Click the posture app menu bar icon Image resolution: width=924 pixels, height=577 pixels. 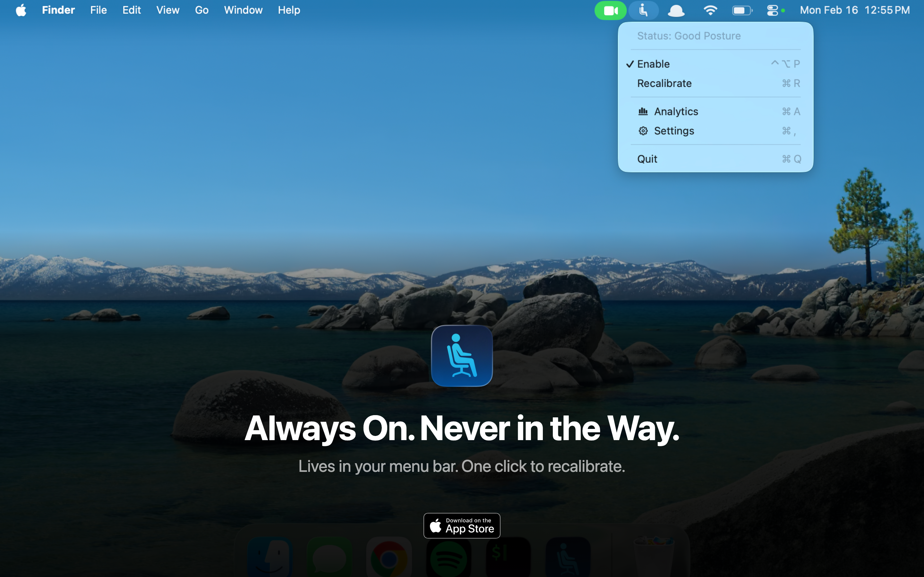pos(643,10)
